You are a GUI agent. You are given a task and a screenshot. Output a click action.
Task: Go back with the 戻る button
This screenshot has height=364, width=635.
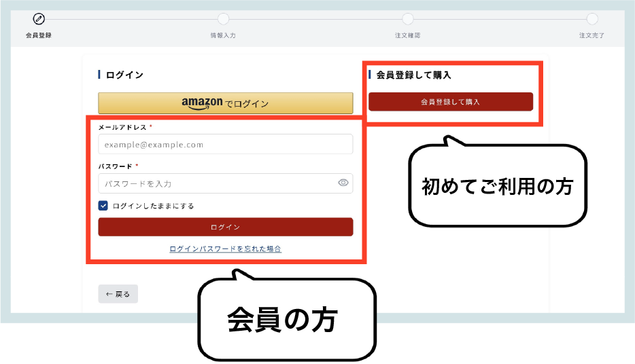coord(118,294)
